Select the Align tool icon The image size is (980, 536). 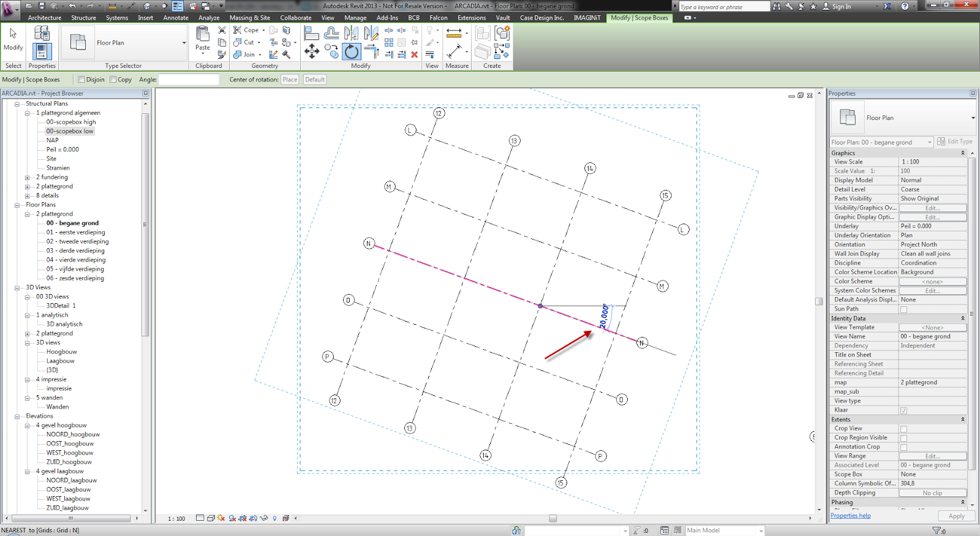[x=312, y=33]
